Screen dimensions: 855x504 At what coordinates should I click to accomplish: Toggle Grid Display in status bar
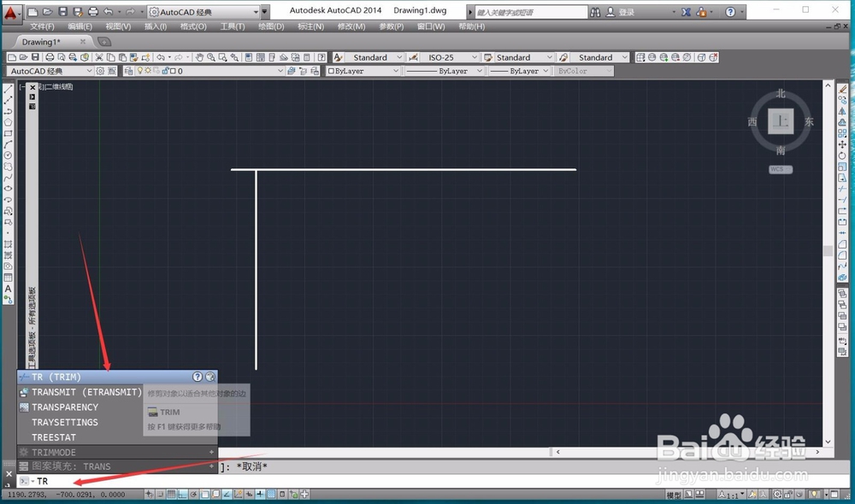pyautogui.click(x=171, y=495)
